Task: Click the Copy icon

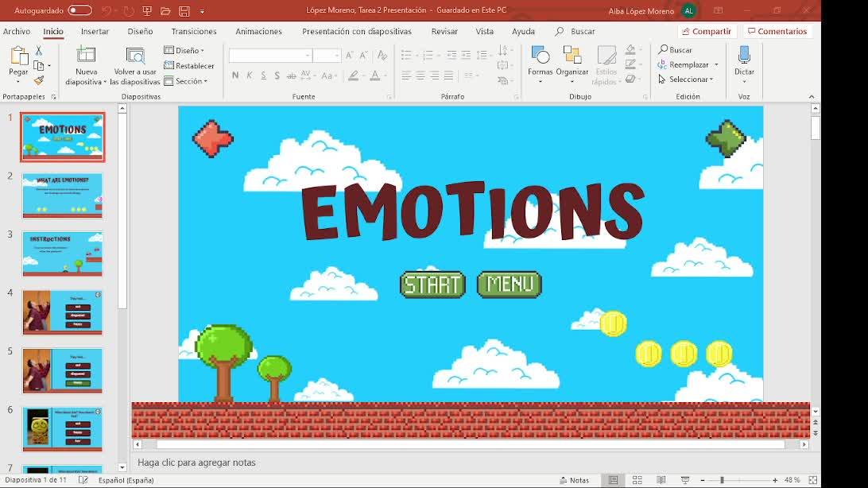Action: (x=39, y=66)
